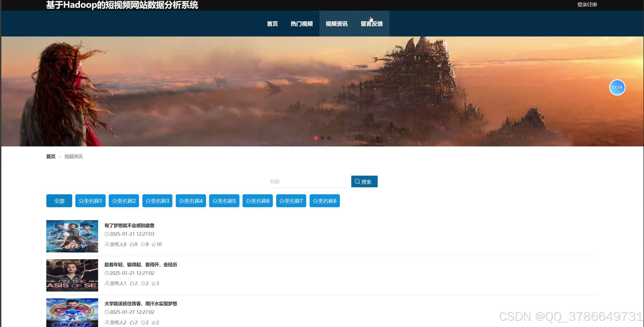Open article 有了梦想就不会感到疲惫
This screenshot has height=327, width=644.
pyautogui.click(x=129, y=226)
